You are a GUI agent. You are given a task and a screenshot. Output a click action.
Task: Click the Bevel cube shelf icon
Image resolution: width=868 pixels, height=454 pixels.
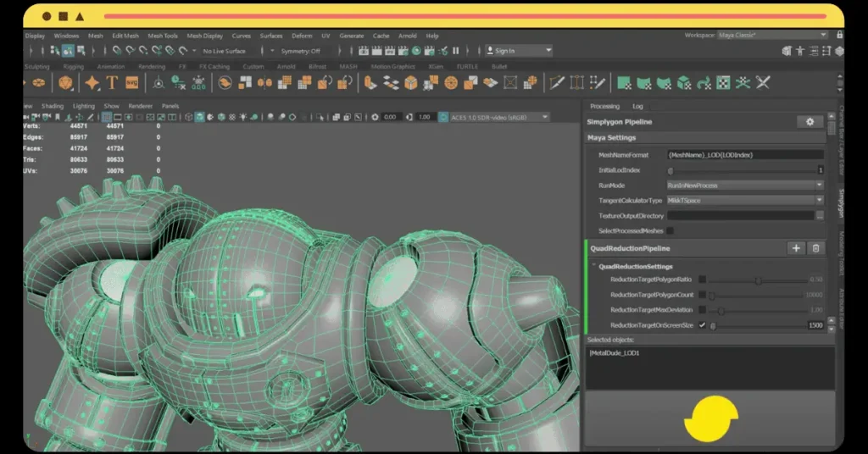[411, 83]
